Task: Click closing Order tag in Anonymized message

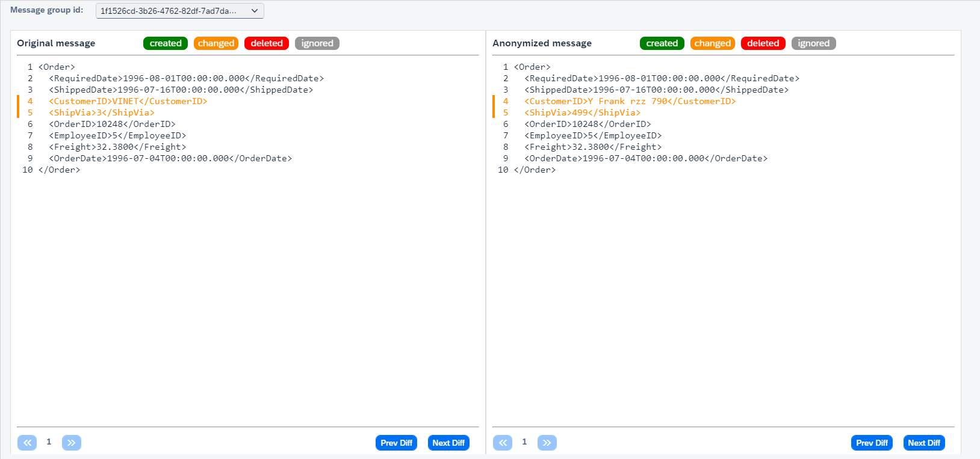Action: pyautogui.click(x=535, y=170)
